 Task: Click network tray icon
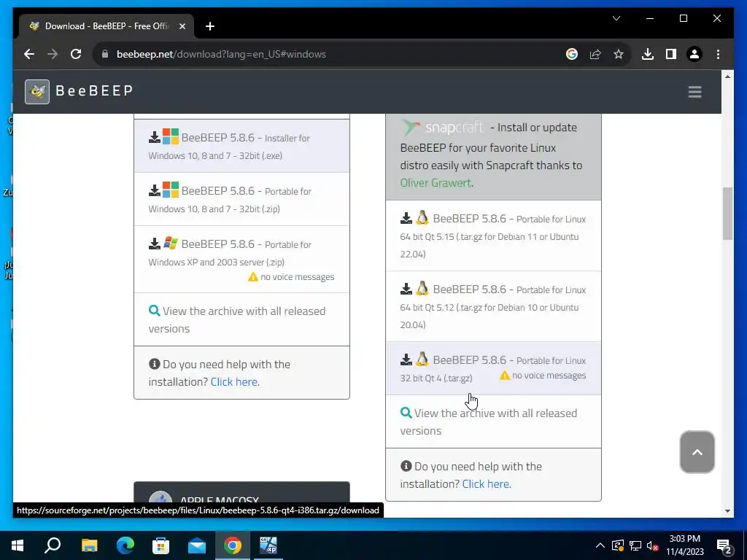click(635, 545)
